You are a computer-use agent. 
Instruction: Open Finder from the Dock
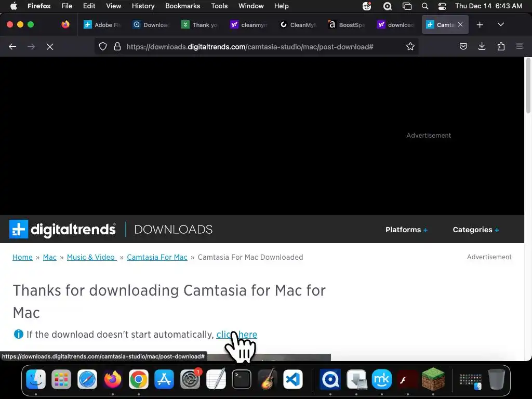tap(36, 379)
